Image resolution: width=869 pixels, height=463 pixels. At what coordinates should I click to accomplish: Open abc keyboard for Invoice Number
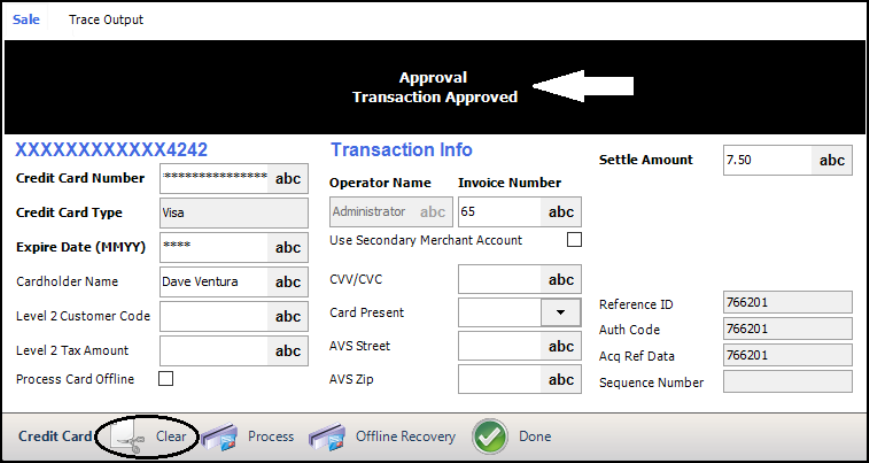click(561, 212)
